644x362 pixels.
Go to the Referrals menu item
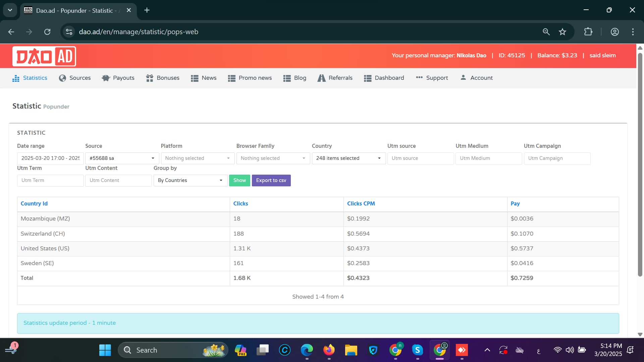335,78
